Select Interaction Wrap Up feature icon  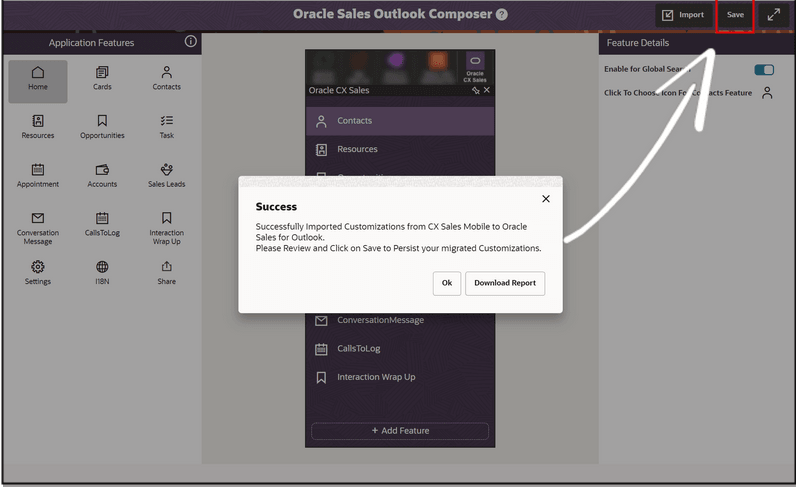click(167, 229)
